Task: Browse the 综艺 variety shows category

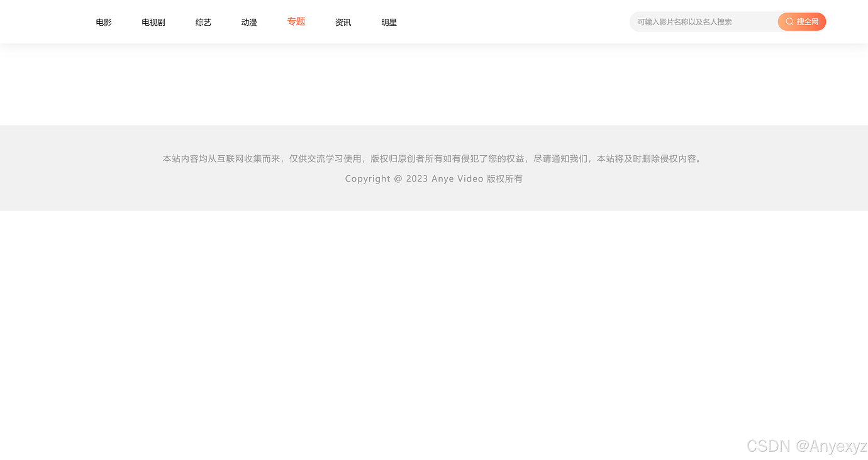Action: pos(203,22)
